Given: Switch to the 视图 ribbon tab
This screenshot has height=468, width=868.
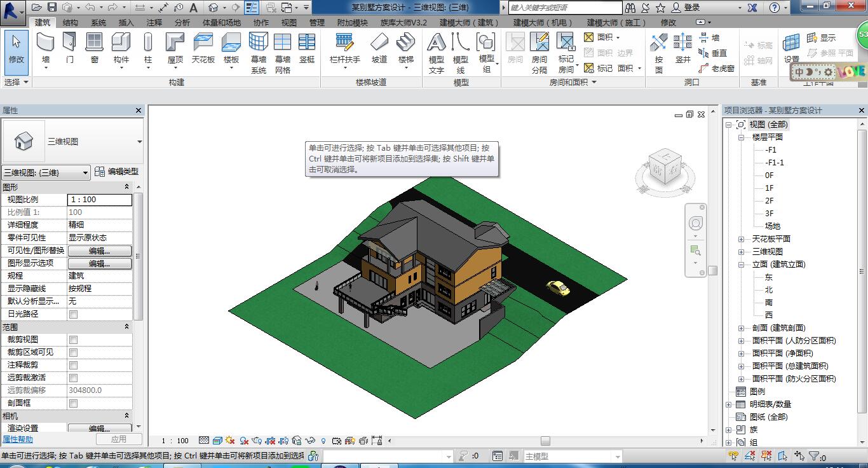Looking at the screenshot, I should coord(289,22).
